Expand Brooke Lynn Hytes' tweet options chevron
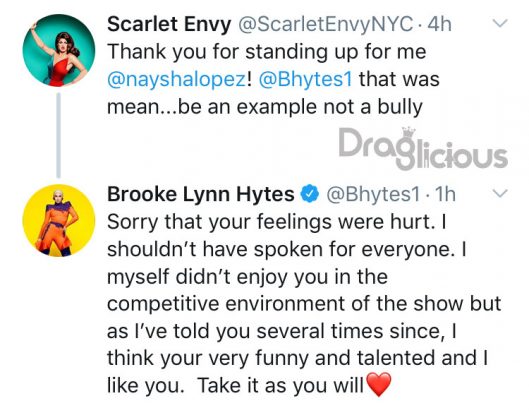The width and height of the screenshot is (529, 420). [500, 193]
